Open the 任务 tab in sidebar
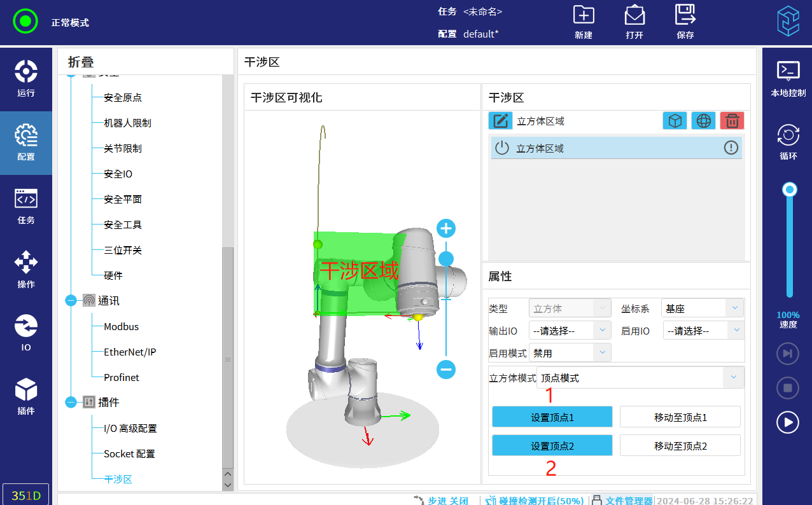The image size is (812, 505). click(26, 206)
